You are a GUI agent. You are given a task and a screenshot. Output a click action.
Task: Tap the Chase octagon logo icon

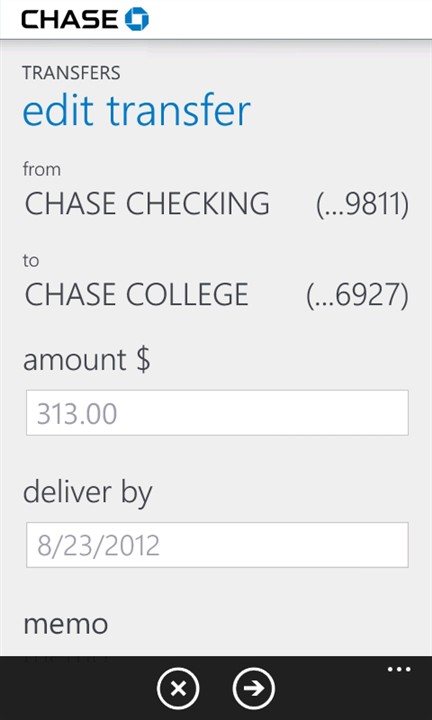(137, 19)
